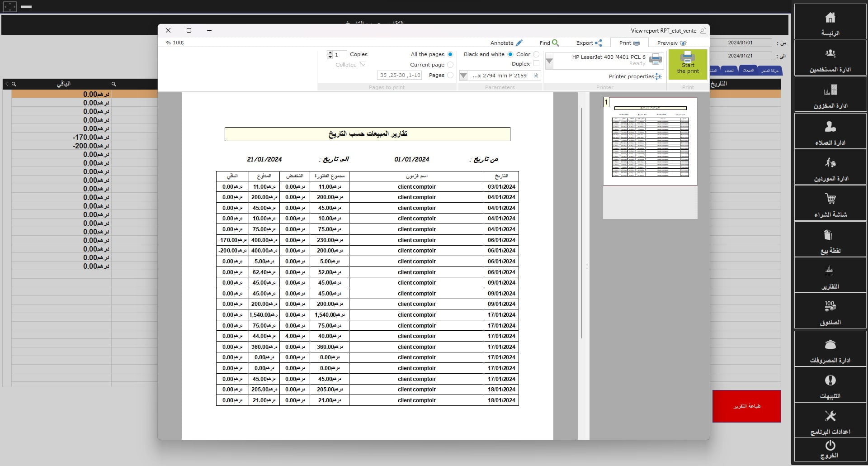868x466 pixels.
Task: Click the highlighted orange first row in grid
Action: [85, 94]
